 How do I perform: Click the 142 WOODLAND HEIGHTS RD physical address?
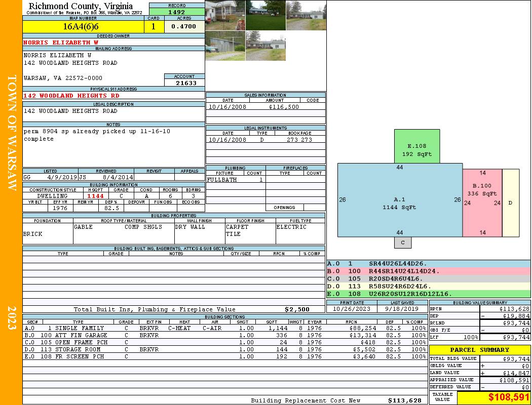(71, 96)
